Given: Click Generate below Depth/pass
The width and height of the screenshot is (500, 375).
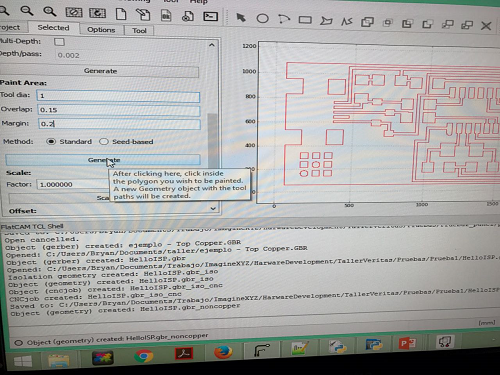Looking at the screenshot, I should pos(100,71).
